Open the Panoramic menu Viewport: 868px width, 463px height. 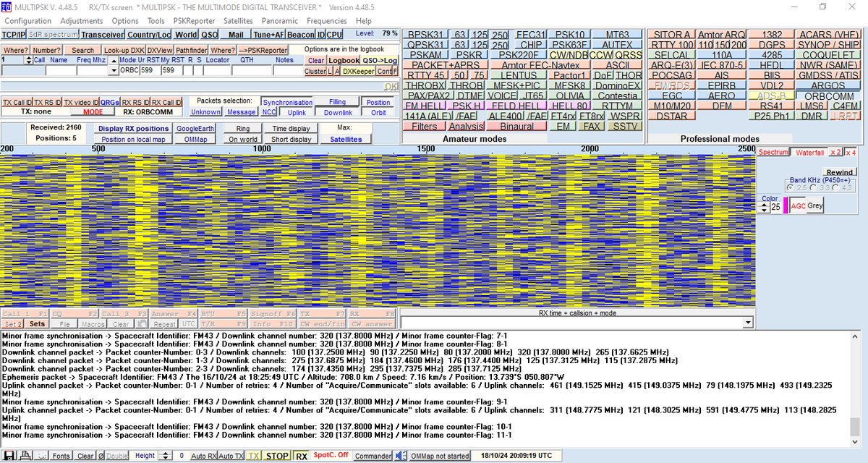pyautogui.click(x=279, y=21)
